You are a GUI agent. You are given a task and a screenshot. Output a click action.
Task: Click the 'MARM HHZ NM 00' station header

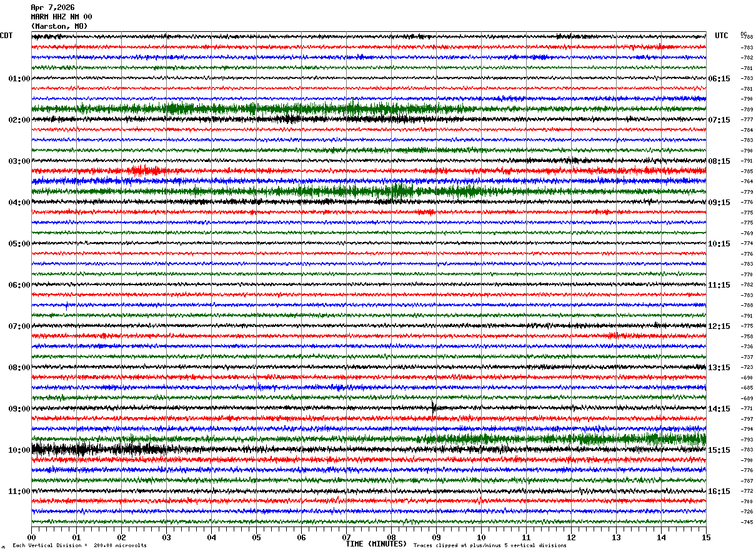pyautogui.click(x=61, y=17)
